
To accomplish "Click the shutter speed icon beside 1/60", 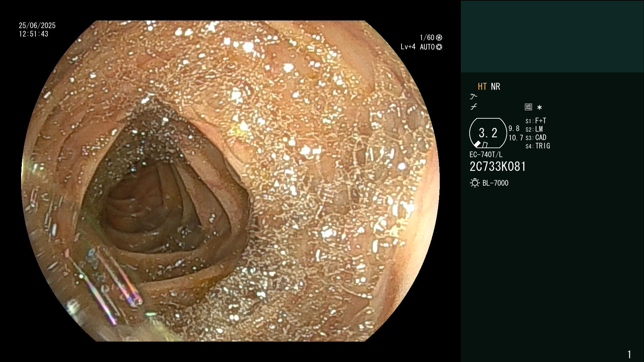I will pyautogui.click(x=439, y=38).
